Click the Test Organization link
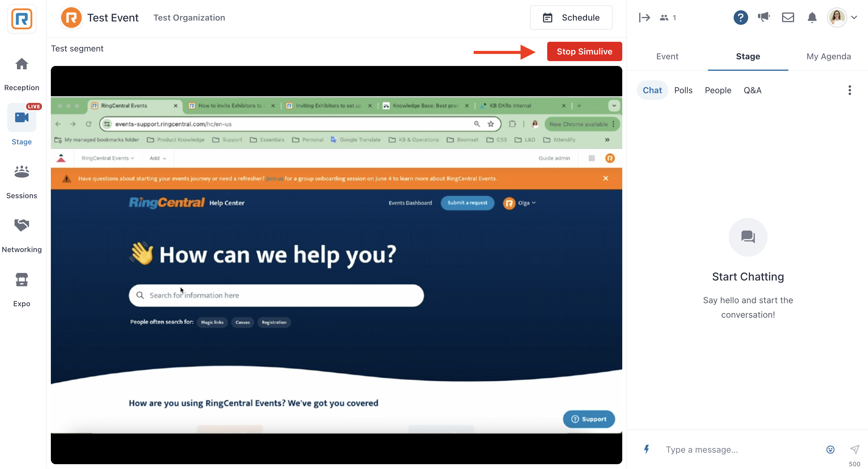The height and width of the screenshot is (469, 868). (189, 18)
